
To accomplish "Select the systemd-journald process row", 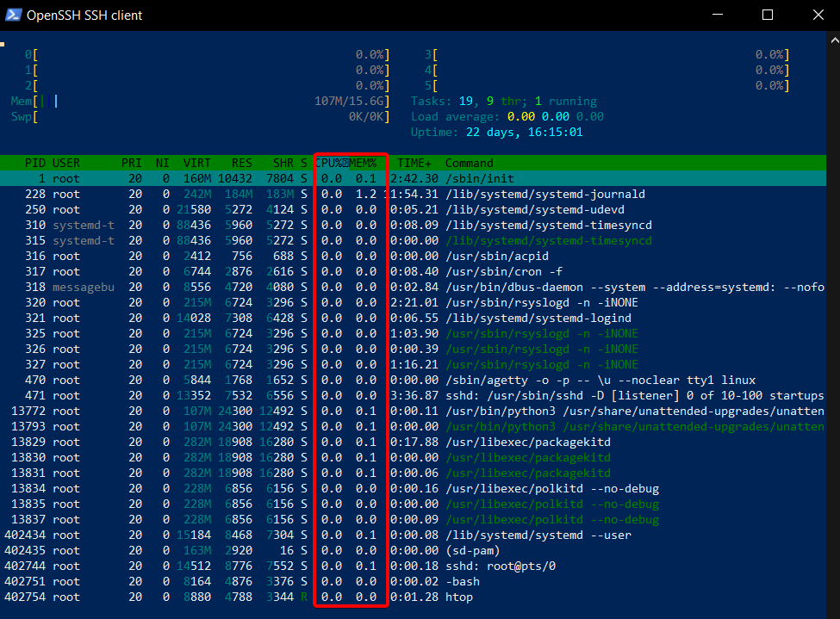I will coord(413,194).
